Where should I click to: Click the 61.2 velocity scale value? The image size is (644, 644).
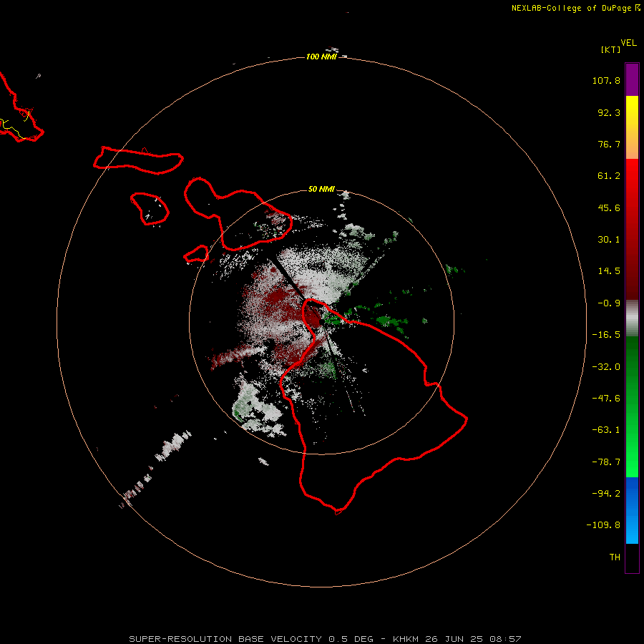click(x=609, y=176)
